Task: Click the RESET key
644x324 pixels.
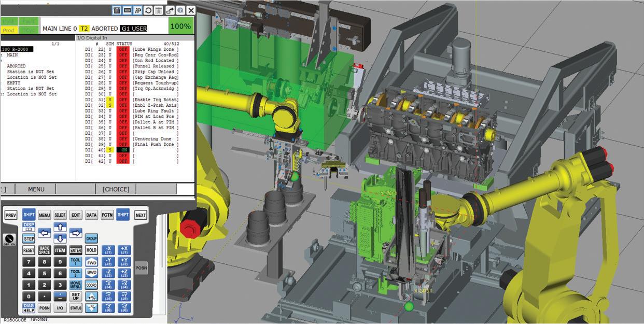Action: click(x=29, y=250)
